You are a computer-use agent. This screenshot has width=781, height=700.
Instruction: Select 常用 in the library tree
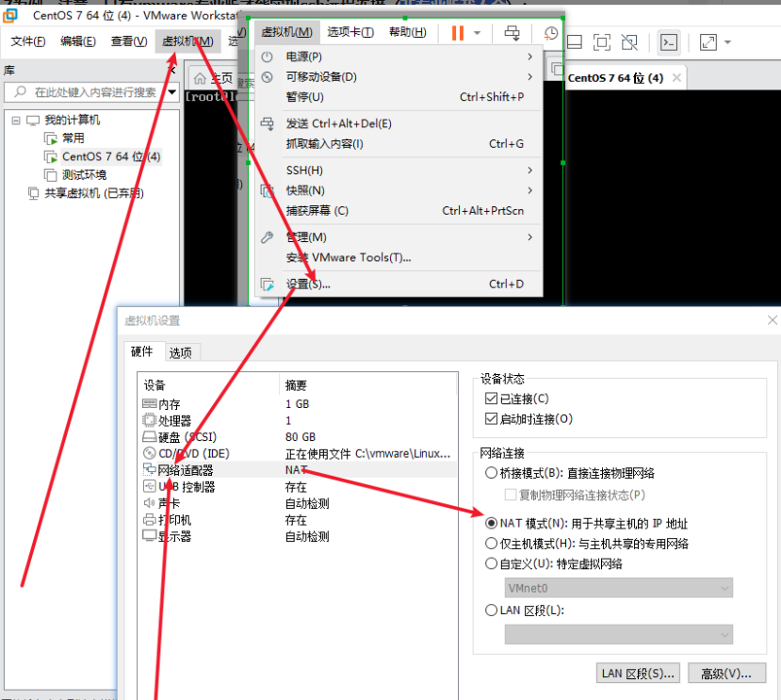(73, 138)
